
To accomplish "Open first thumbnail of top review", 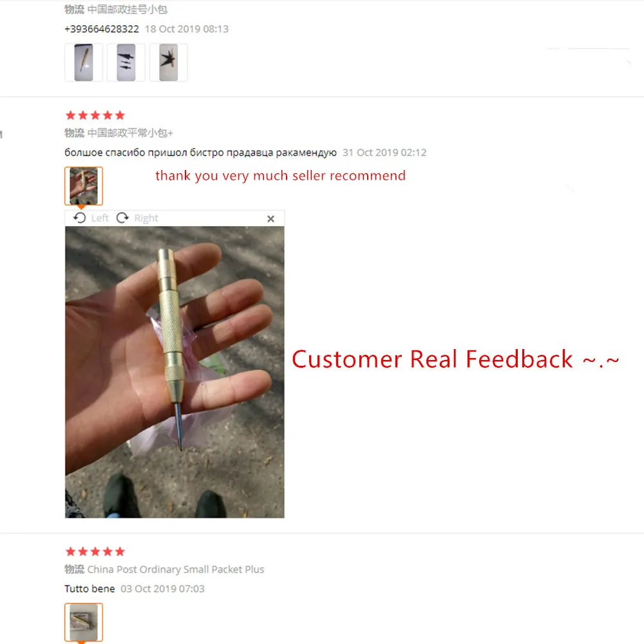I will point(83,62).
